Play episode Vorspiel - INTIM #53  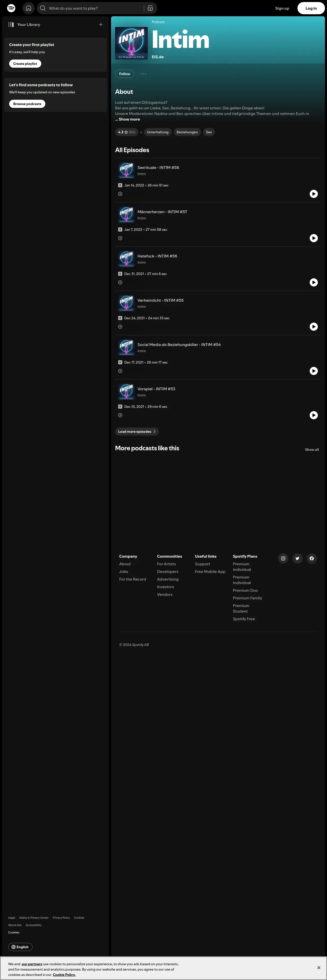pos(314,415)
